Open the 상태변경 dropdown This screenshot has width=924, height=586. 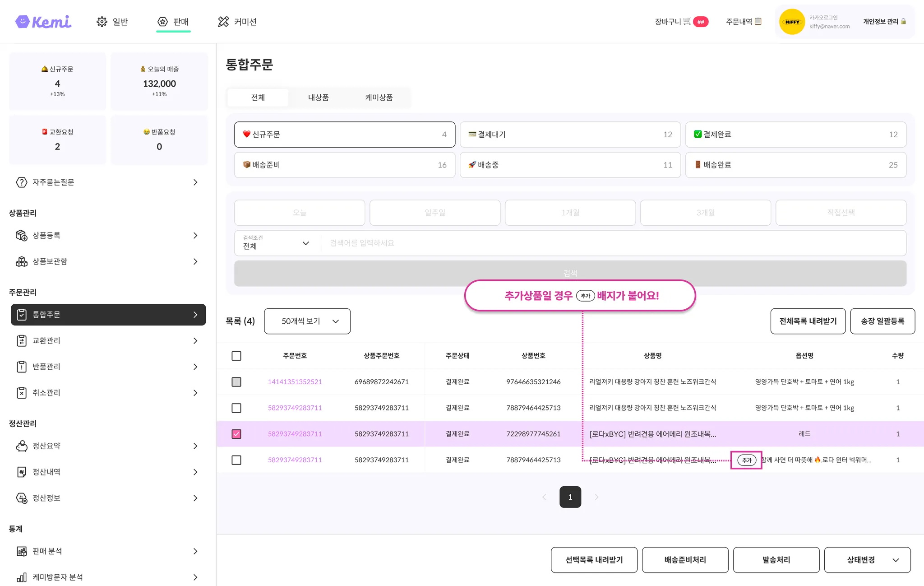(x=867, y=560)
